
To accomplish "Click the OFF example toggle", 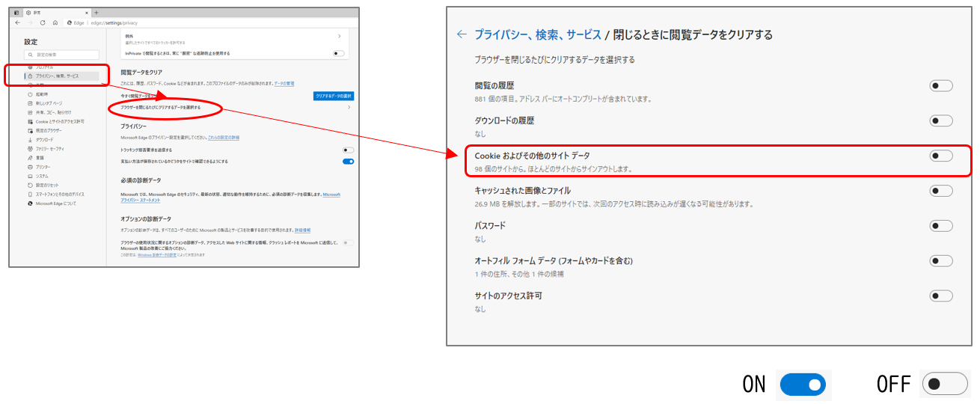I will tap(945, 385).
